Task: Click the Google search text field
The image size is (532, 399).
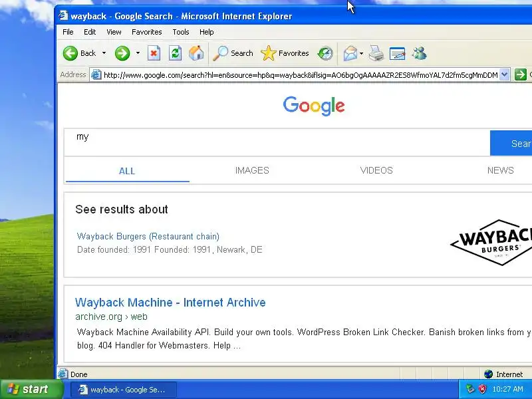Action: coord(277,142)
